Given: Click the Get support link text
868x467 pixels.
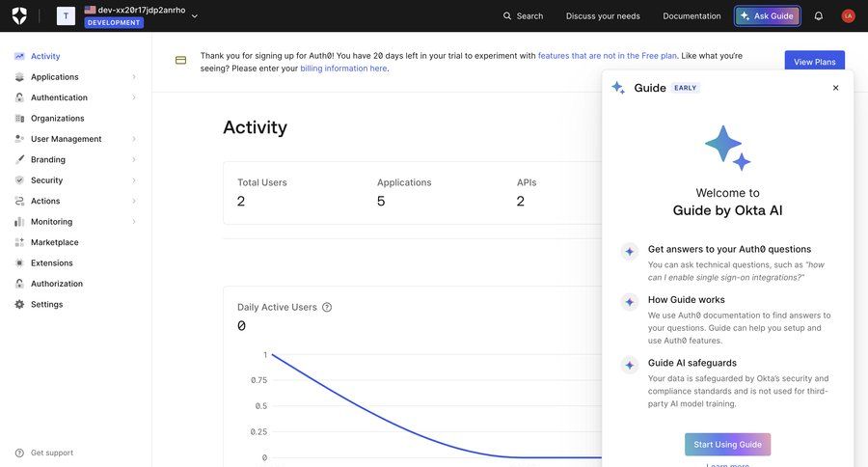Looking at the screenshot, I should pos(52,453).
